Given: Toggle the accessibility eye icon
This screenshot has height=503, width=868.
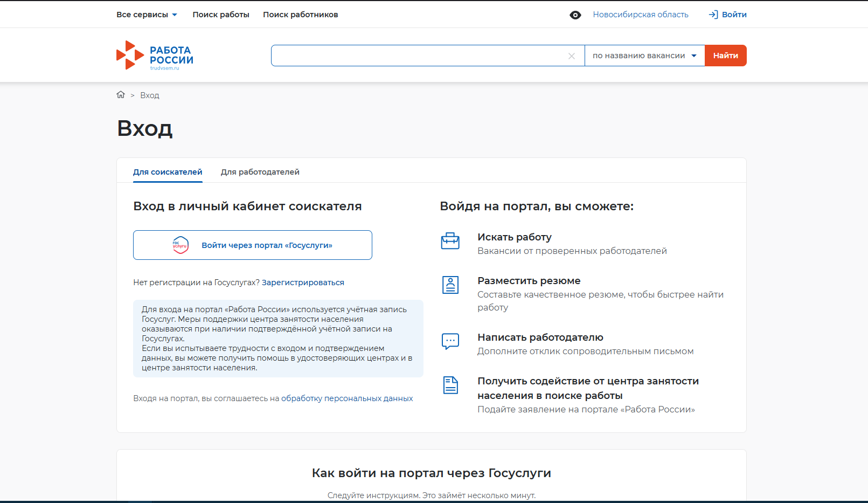Looking at the screenshot, I should [575, 15].
